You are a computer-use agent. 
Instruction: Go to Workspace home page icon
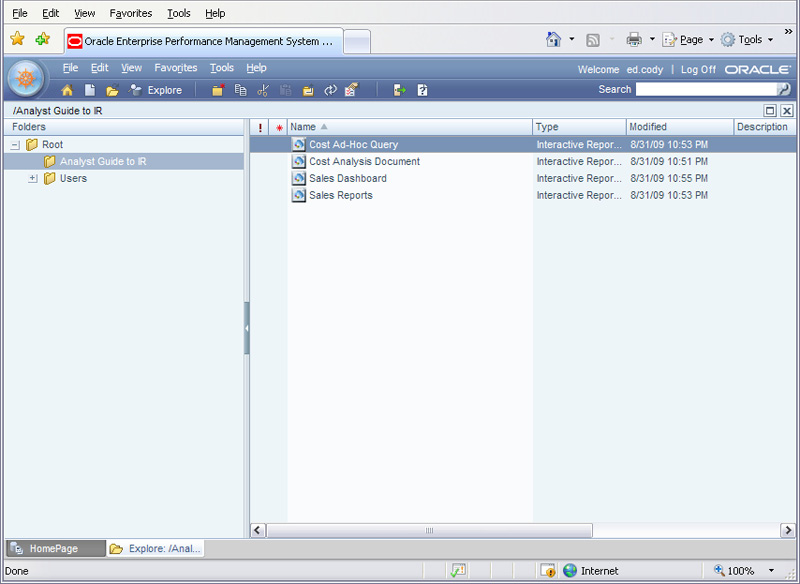pyautogui.click(x=67, y=90)
